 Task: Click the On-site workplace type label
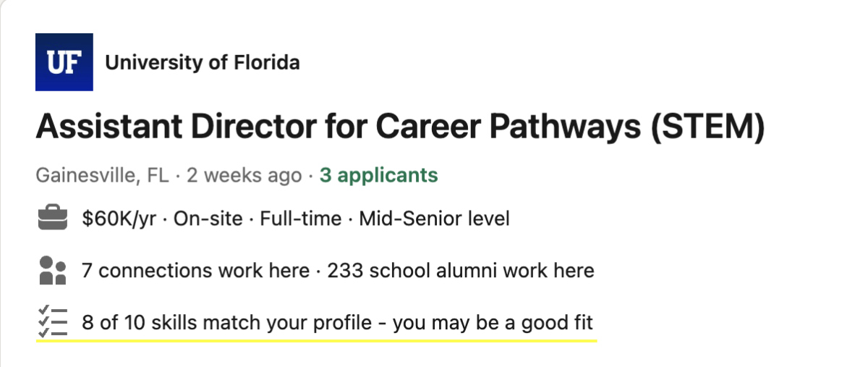click(208, 218)
